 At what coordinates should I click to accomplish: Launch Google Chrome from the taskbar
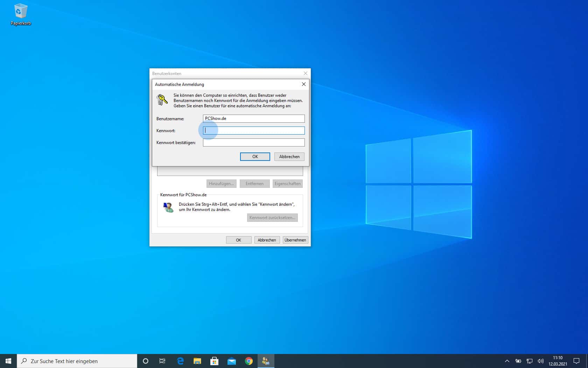249,361
